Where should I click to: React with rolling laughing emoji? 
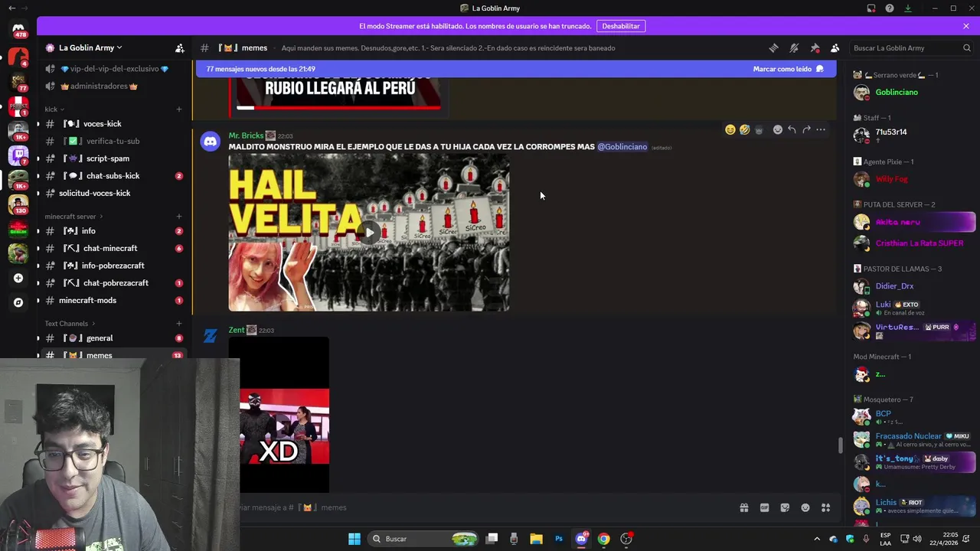coord(744,129)
